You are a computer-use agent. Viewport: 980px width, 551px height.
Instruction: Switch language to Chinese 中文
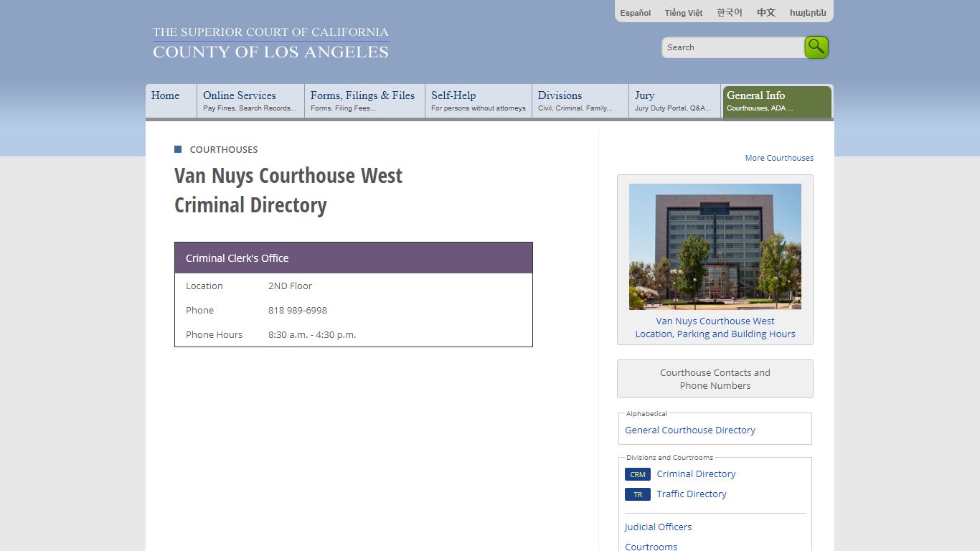(766, 13)
